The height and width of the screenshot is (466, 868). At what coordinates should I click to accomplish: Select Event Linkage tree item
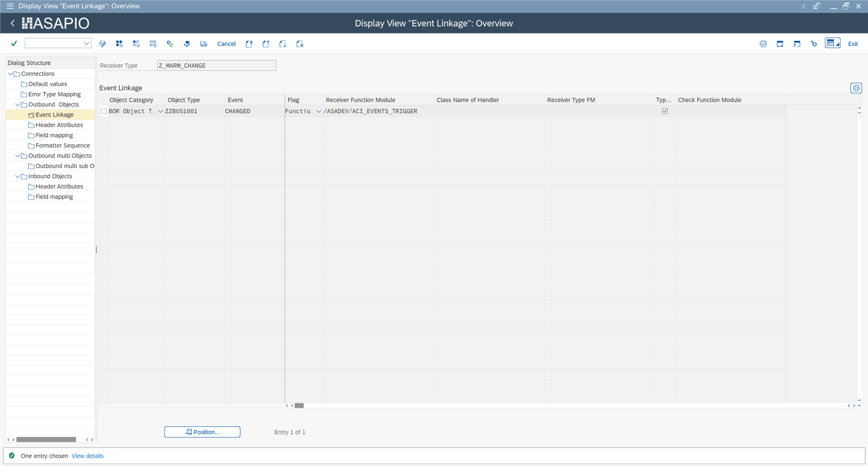(54, 115)
